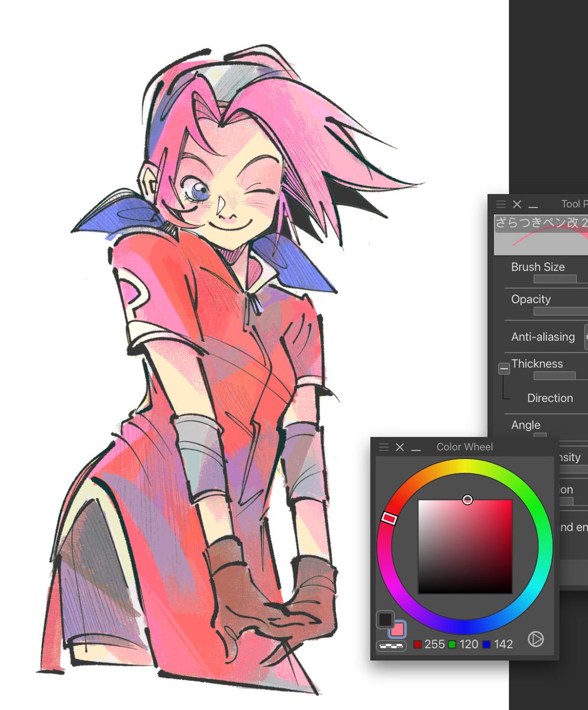This screenshot has width=588, height=710.
Task: Click the brush name ざらつきペン改
Action: click(538, 223)
